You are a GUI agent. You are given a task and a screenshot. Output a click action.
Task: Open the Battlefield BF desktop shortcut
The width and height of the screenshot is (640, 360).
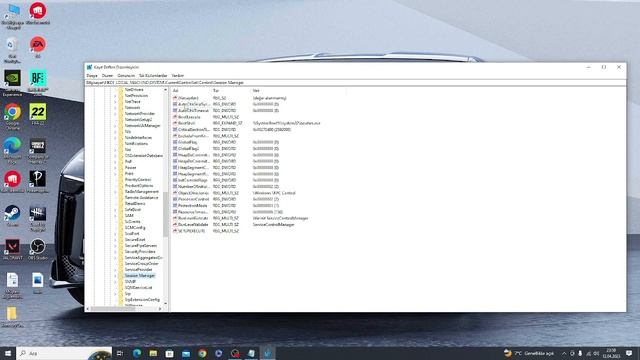(38, 82)
